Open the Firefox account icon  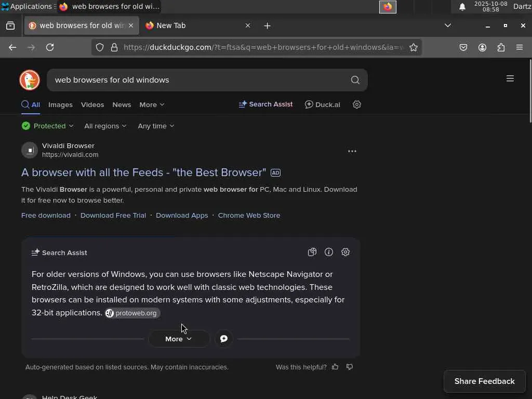(x=482, y=47)
